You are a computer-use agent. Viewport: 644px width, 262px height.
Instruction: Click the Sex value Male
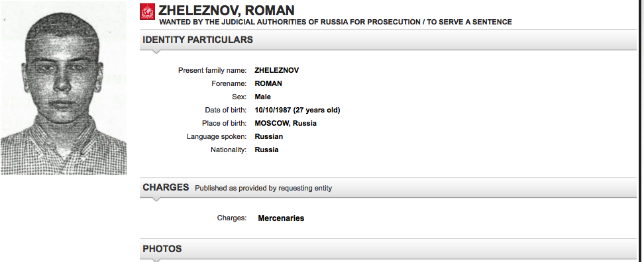tap(263, 97)
